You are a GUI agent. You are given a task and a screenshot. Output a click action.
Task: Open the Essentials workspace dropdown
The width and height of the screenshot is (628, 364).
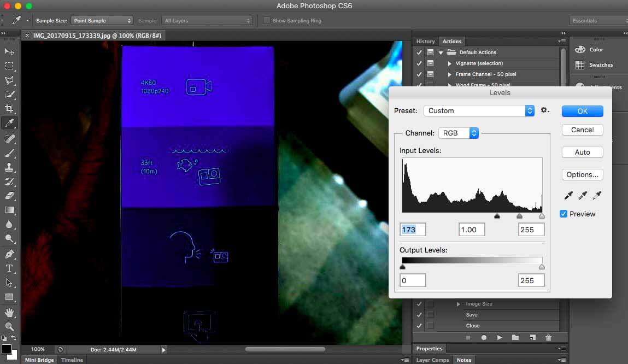598,20
